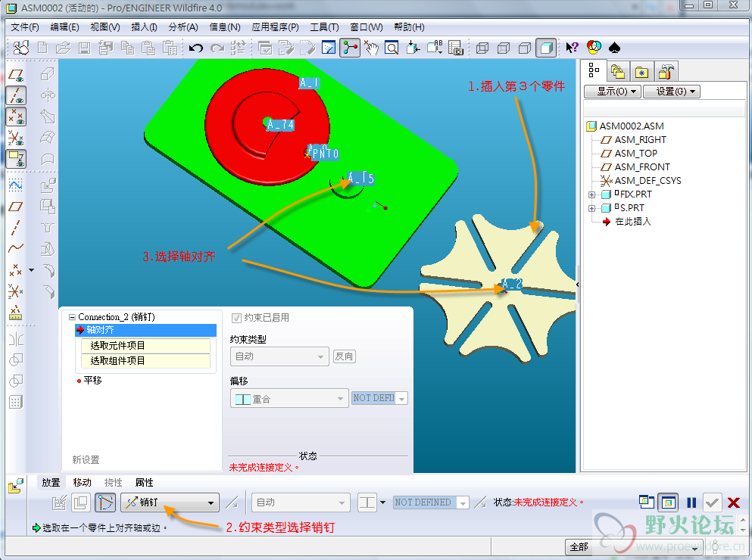Click the Regenerate model icon
This screenshot has height=560, width=752.
pyautogui.click(x=239, y=48)
